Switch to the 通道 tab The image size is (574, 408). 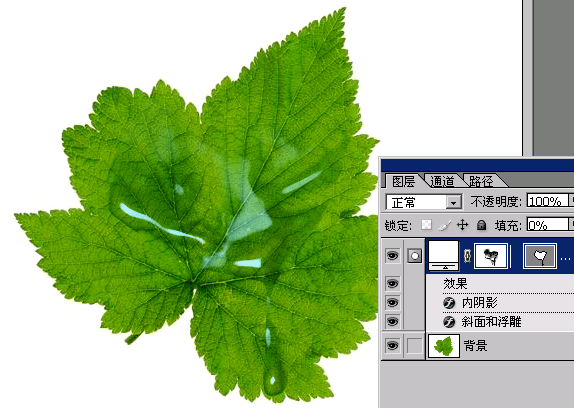442,181
